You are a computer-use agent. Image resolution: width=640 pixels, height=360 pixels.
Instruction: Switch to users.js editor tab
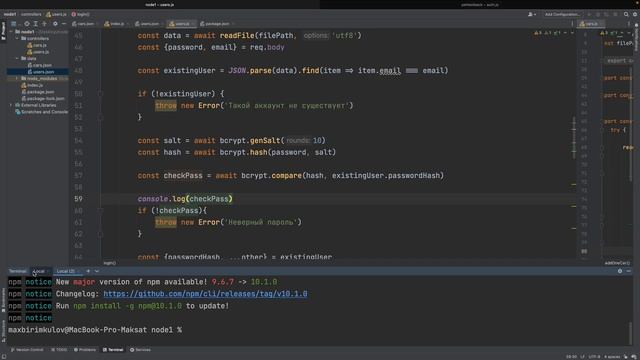(x=181, y=24)
